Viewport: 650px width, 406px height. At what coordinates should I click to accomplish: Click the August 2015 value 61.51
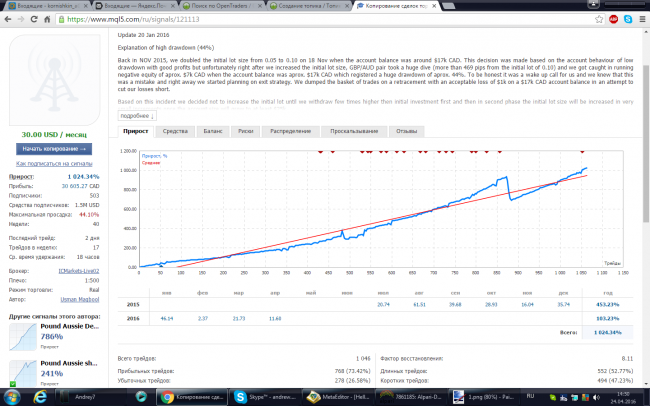point(419,304)
